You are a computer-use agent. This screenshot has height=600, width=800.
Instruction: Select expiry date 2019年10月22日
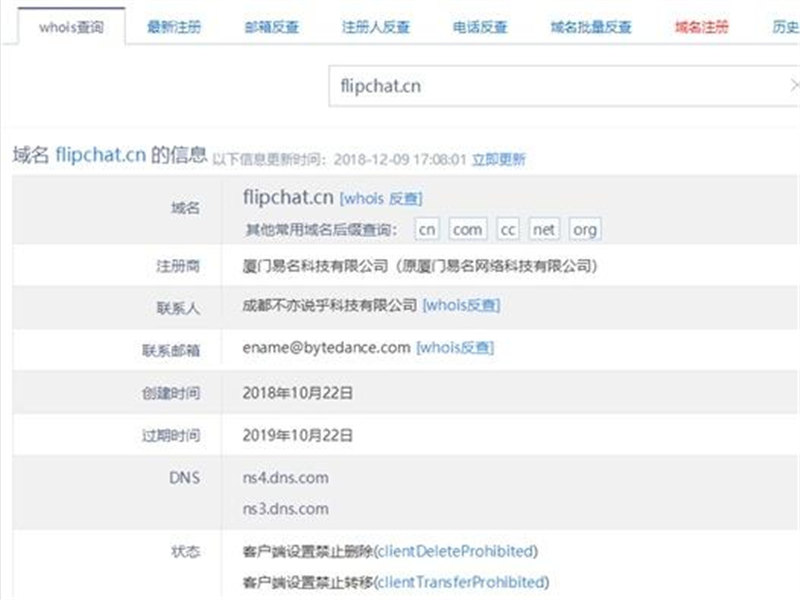[297, 435]
